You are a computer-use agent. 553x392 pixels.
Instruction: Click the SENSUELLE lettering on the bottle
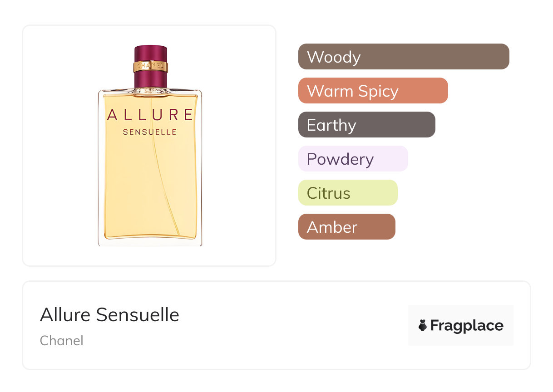point(150,132)
